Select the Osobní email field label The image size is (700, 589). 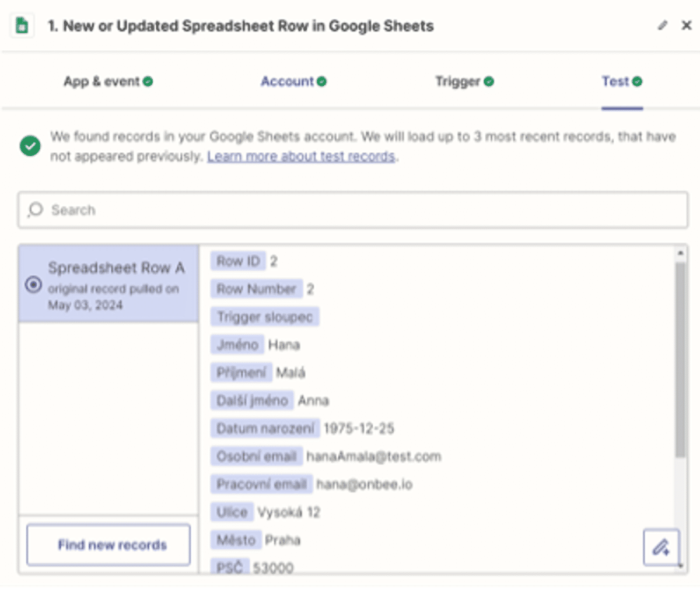(257, 456)
